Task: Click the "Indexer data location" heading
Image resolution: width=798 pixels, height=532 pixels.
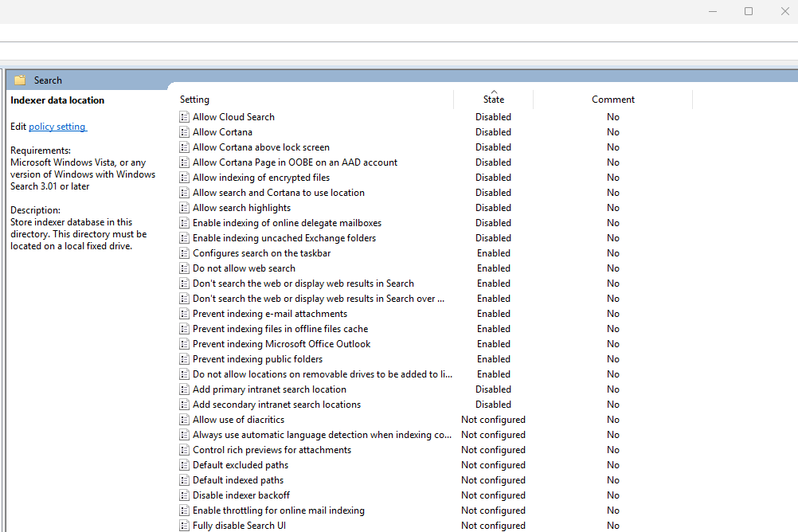Action: click(57, 100)
